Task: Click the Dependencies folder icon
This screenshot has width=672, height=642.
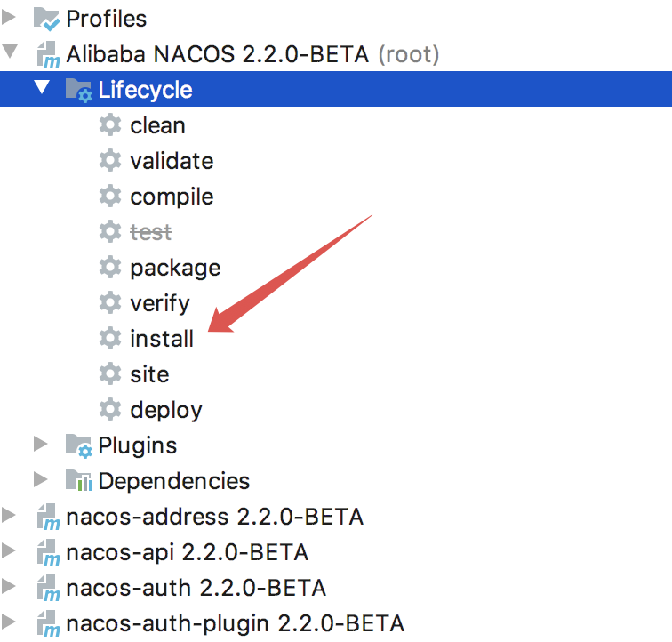Action: [78, 481]
